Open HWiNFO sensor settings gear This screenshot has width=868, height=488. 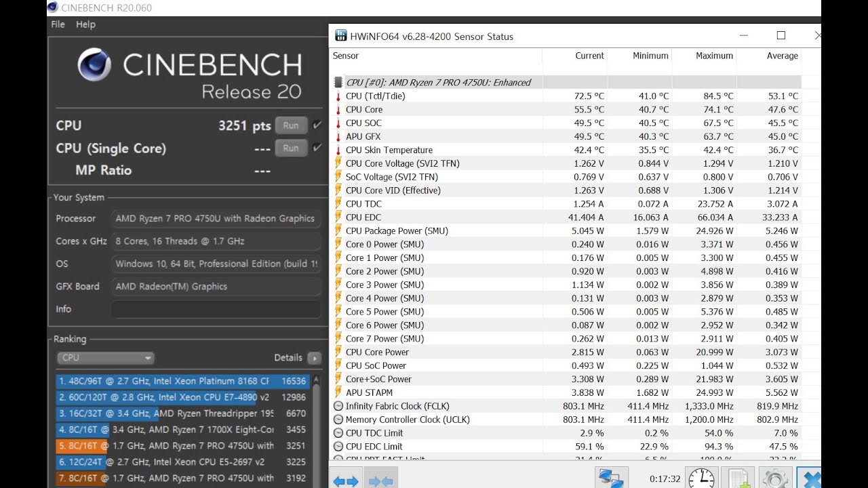[x=775, y=479]
